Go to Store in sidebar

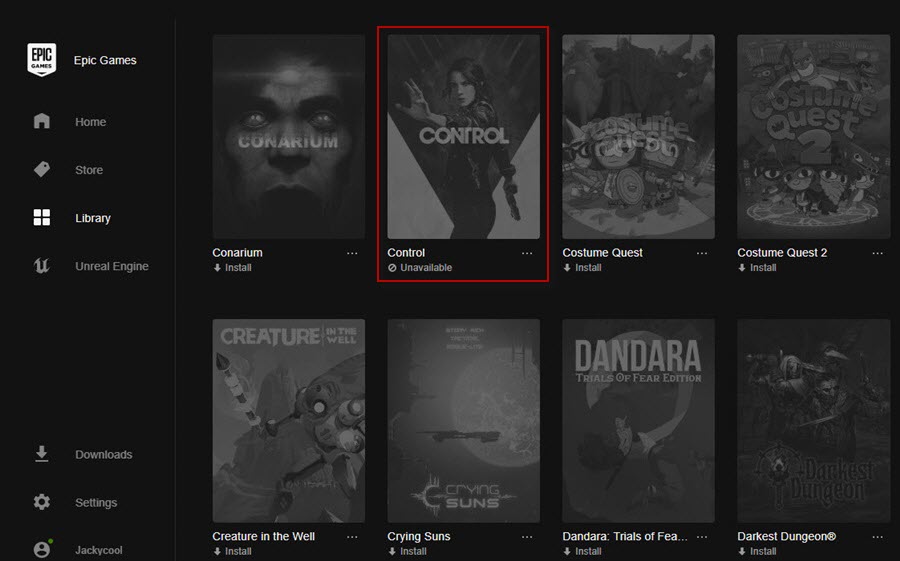coord(89,170)
